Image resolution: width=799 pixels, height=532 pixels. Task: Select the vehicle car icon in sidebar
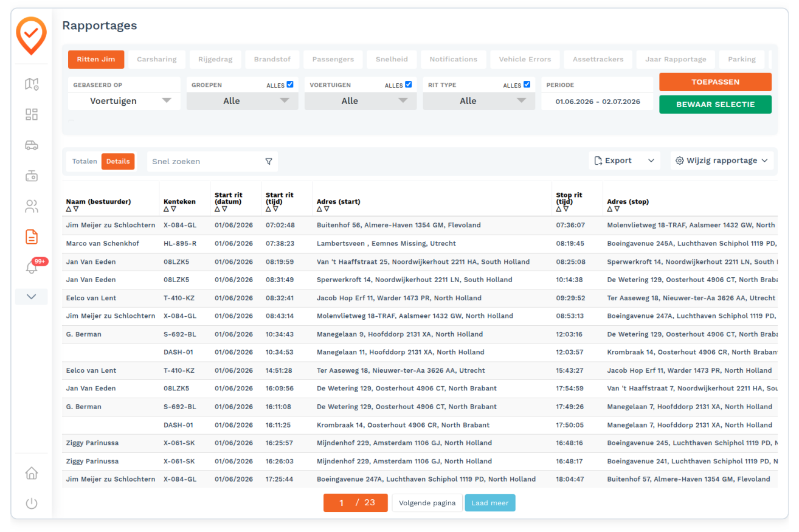click(32, 145)
